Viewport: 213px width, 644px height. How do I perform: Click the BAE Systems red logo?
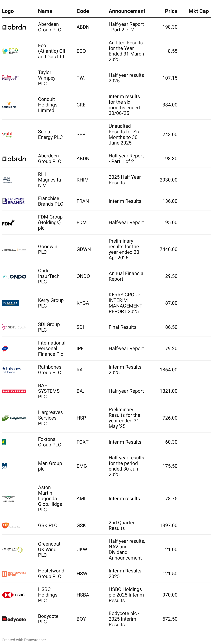[x=14, y=391]
